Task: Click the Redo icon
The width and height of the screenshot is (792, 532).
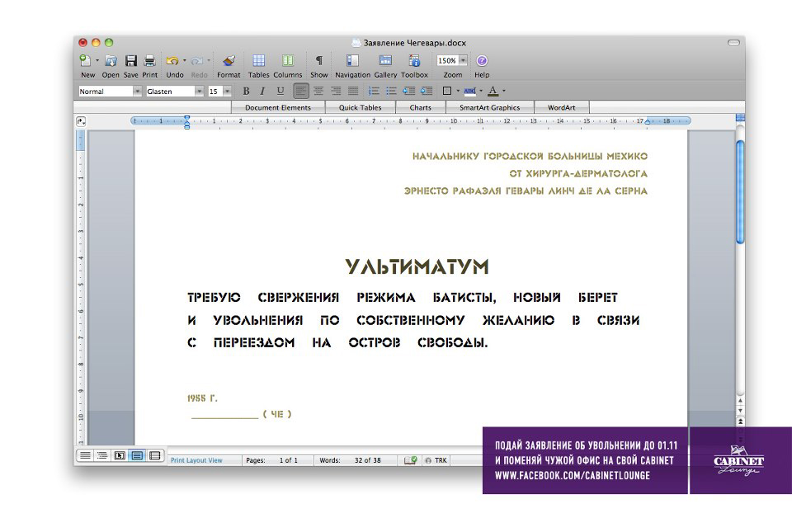Action: pyautogui.click(x=197, y=61)
